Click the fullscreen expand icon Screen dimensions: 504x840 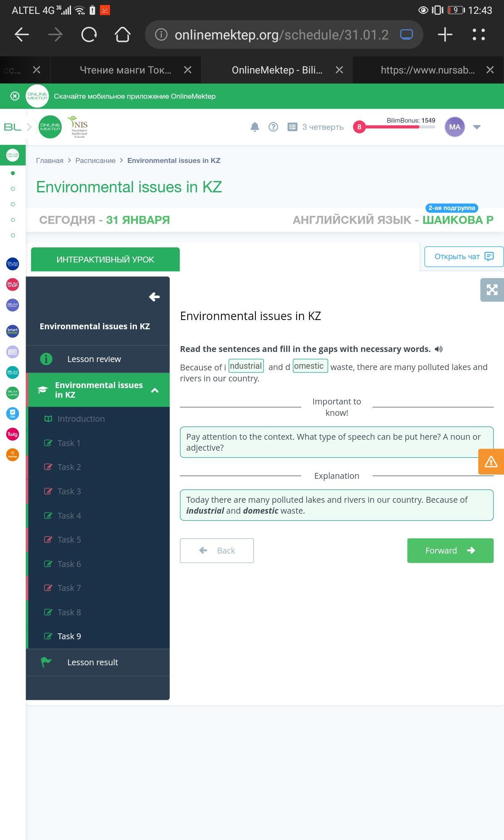(492, 290)
